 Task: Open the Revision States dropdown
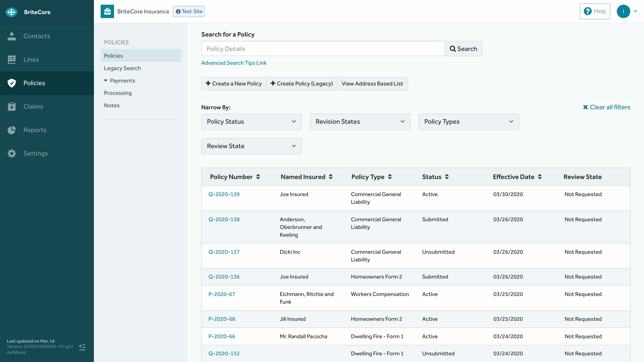pyautogui.click(x=360, y=122)
